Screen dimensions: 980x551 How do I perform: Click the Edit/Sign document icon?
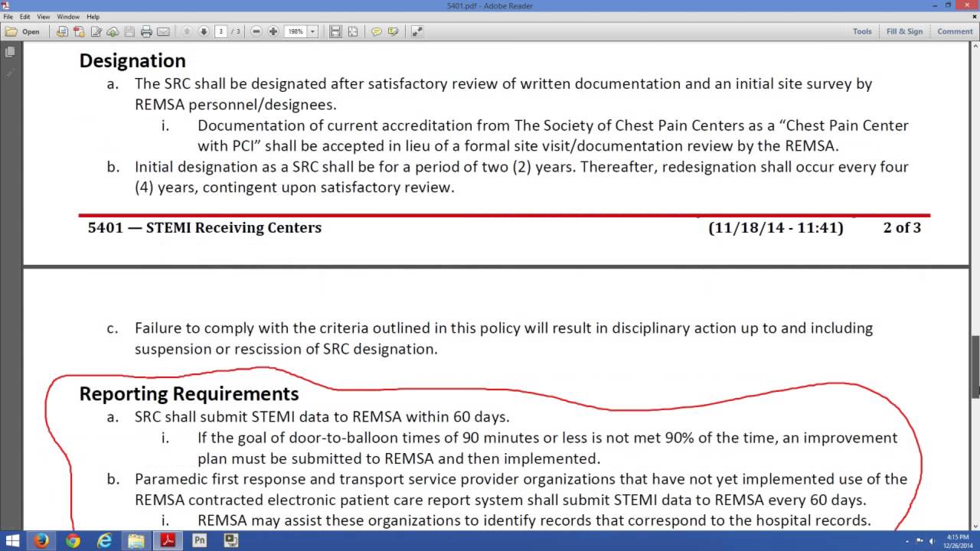click(x=96, y=31)
